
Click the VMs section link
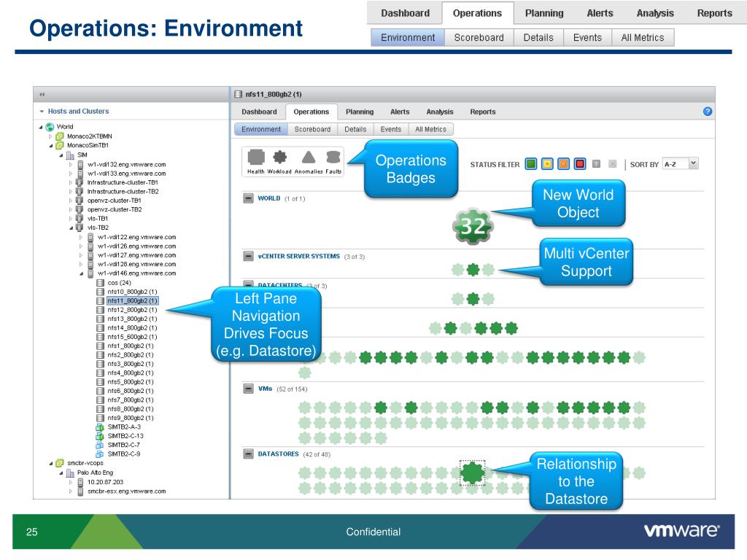click(x=265, y=389)
